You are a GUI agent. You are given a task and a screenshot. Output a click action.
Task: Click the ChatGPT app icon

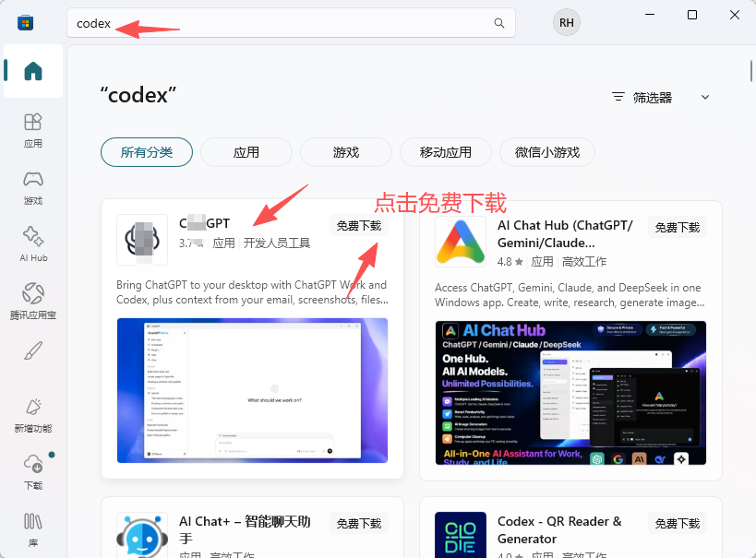pos(142,240)
